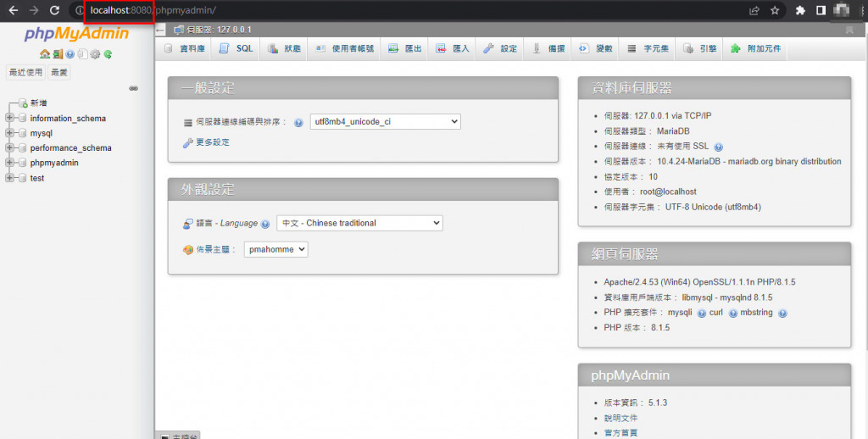Click the 最近使用 button
The image size is (868, 439).
pos(25,73)
